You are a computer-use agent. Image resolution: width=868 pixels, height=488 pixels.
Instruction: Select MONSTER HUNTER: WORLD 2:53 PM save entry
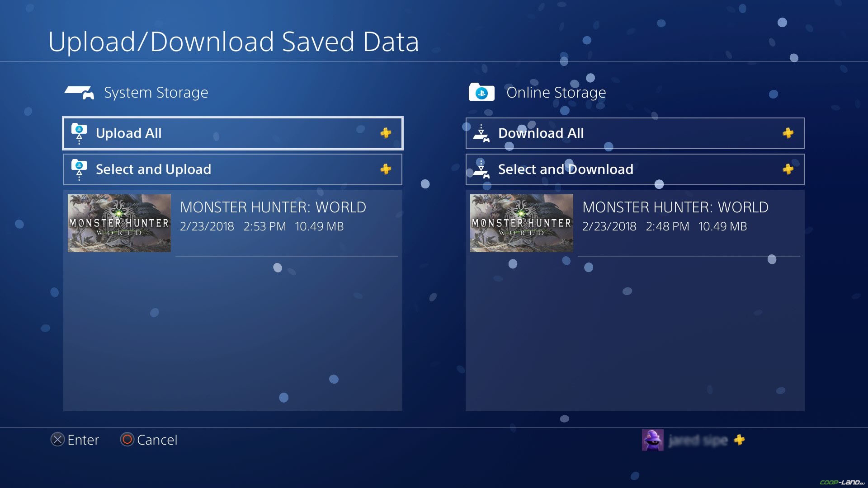[232, 223]
